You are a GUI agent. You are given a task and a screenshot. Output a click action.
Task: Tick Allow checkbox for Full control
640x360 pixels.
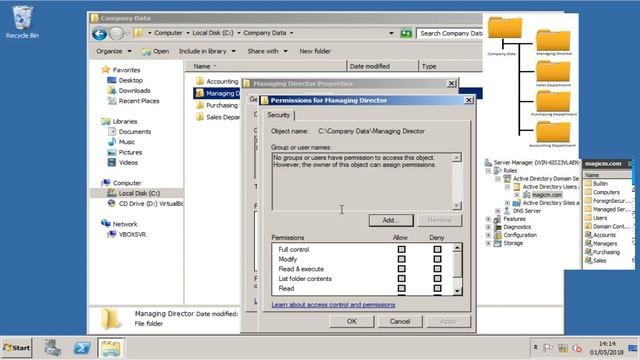tap(402, 249)
